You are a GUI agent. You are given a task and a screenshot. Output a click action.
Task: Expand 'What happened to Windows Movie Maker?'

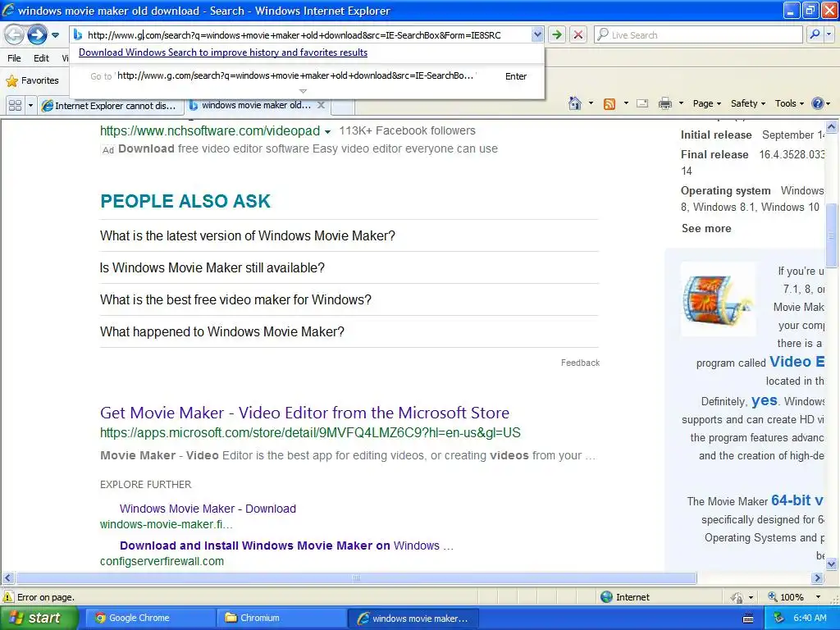[349, 331]
